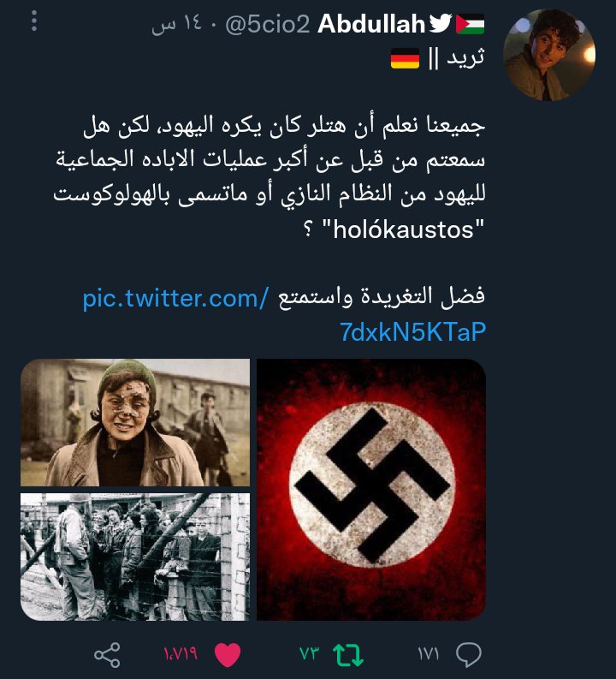Tap the reply speech bubble icon

click(469, 654)
